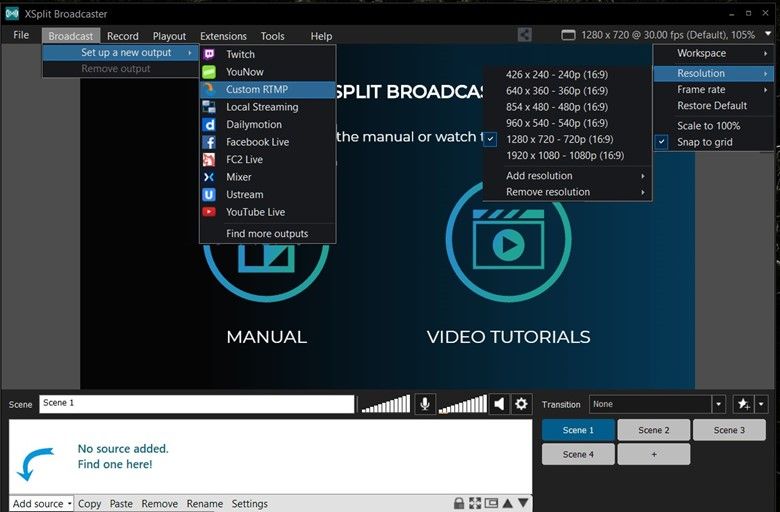Click the Custom RTMP icon
Image resolution: width=780 pixels, height=512 pixels.
[209, 89]
